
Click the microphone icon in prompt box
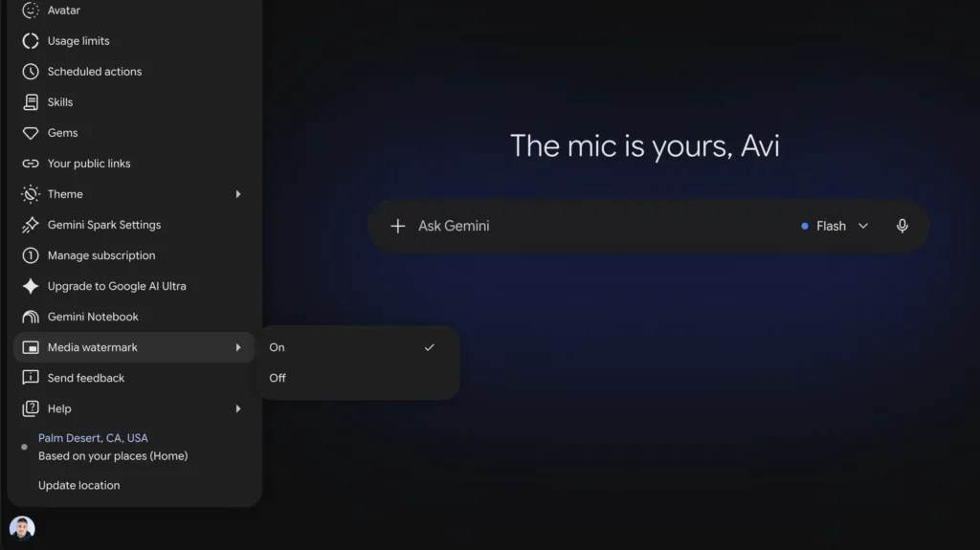(902, 226)
